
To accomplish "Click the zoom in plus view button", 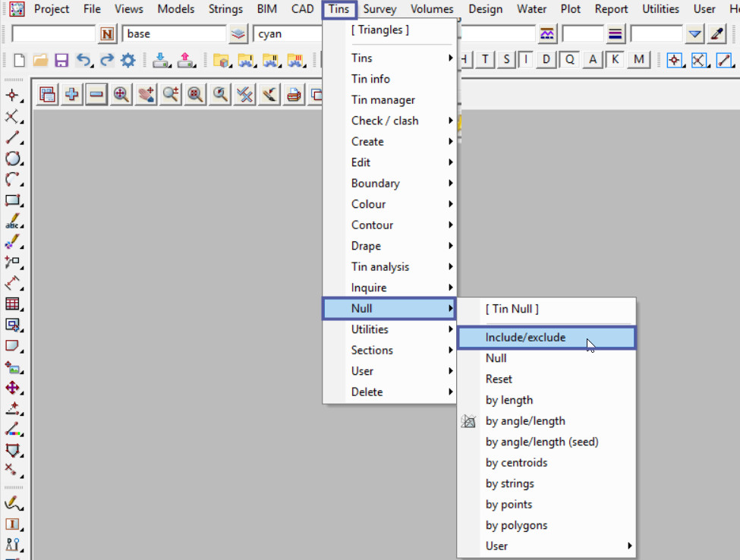I will [x=72, y=94].
